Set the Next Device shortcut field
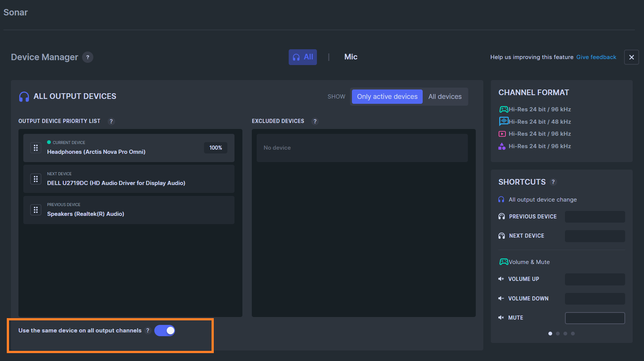Screen dimensions: 644x361 pos(595,236)
